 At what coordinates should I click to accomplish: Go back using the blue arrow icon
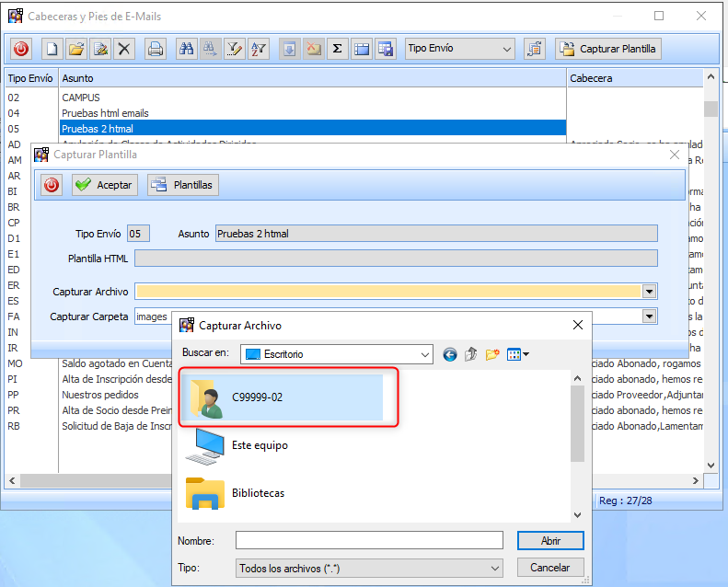tap(450, 354)
